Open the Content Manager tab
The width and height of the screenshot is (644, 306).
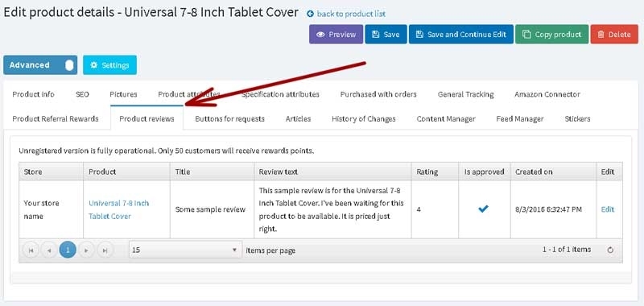point(446,118)
